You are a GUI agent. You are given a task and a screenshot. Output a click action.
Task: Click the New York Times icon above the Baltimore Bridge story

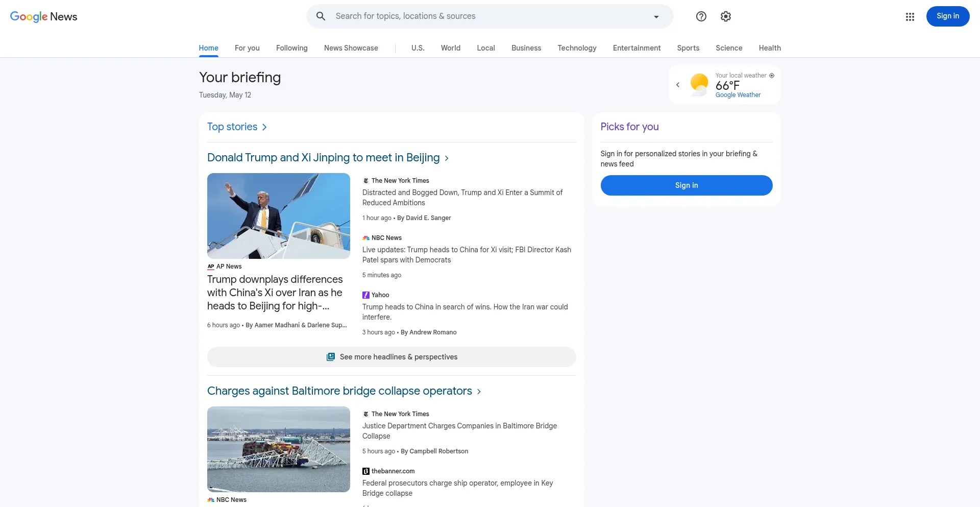pos(366,414)
